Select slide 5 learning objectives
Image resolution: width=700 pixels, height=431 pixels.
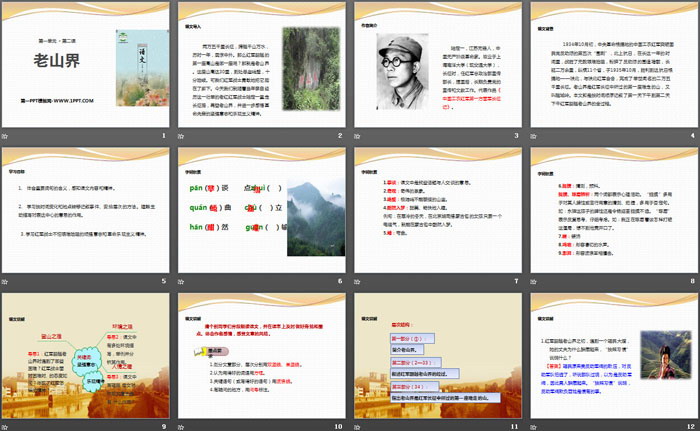point(88,210)
